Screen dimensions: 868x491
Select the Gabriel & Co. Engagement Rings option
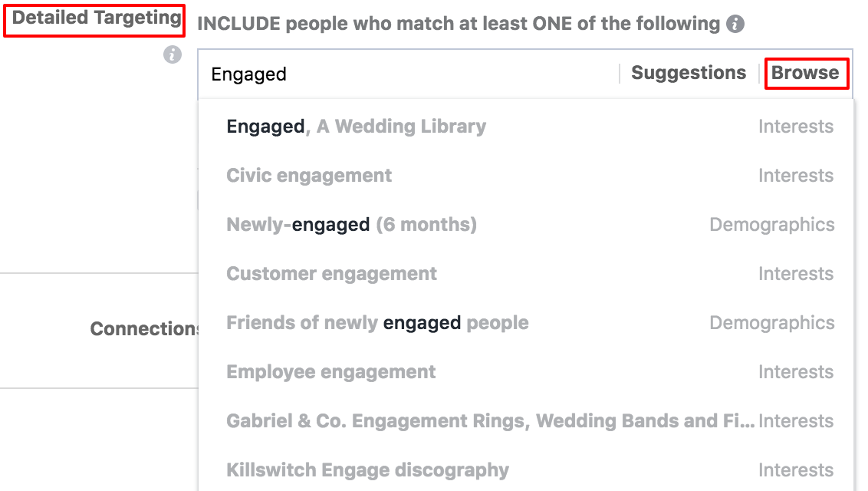click(491, 421)
